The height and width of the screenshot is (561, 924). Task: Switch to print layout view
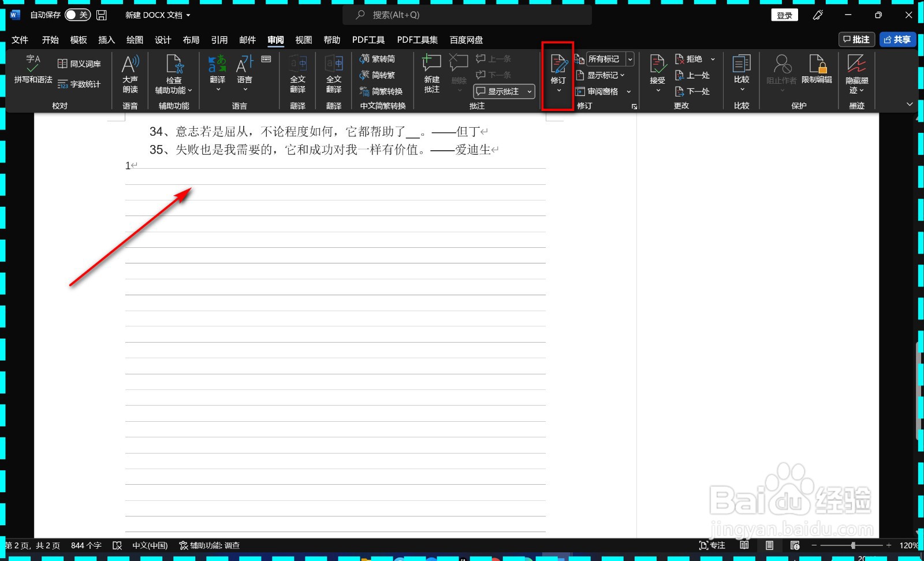pos(770,545)
